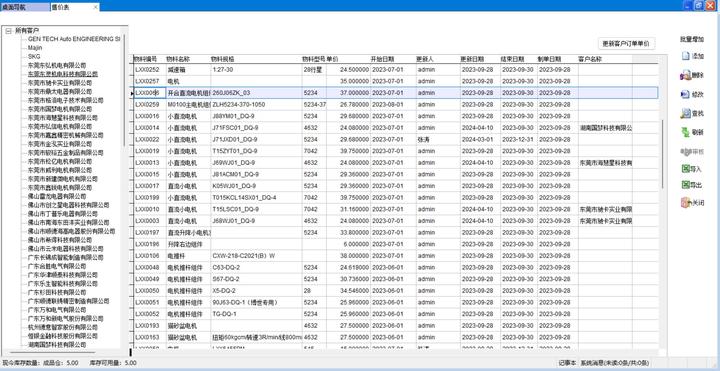This screenshot has height=371, width=720.
Task: Select customer SKG in the tree
Action: tap(34, 56)
